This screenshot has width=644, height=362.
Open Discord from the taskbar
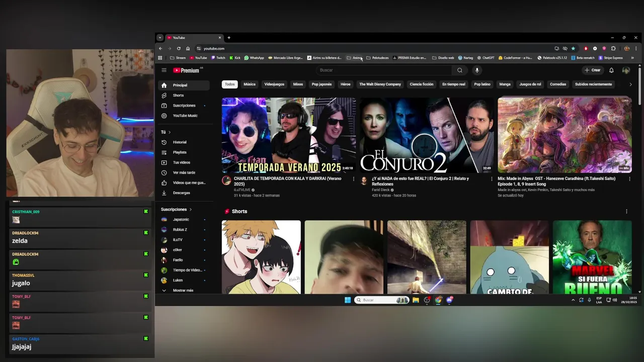[449, 300]
